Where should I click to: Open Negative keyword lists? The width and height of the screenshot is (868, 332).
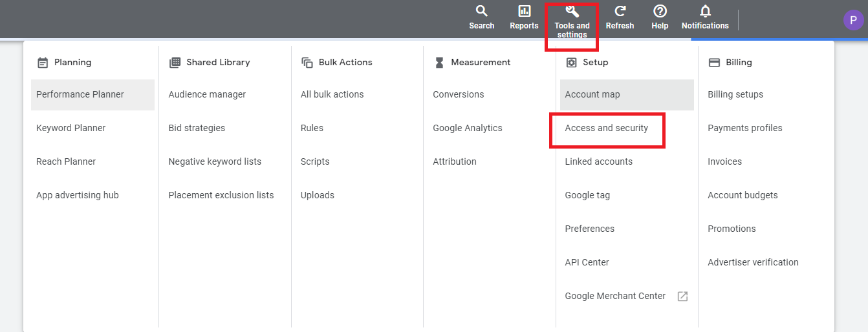point(215,161)
